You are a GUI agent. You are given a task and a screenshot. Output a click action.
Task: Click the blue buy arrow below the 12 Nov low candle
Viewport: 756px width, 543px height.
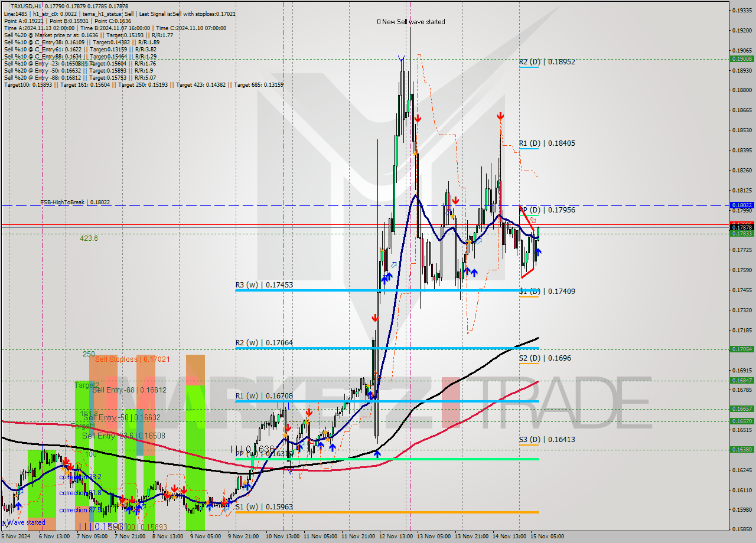click(x=377, y=454)
